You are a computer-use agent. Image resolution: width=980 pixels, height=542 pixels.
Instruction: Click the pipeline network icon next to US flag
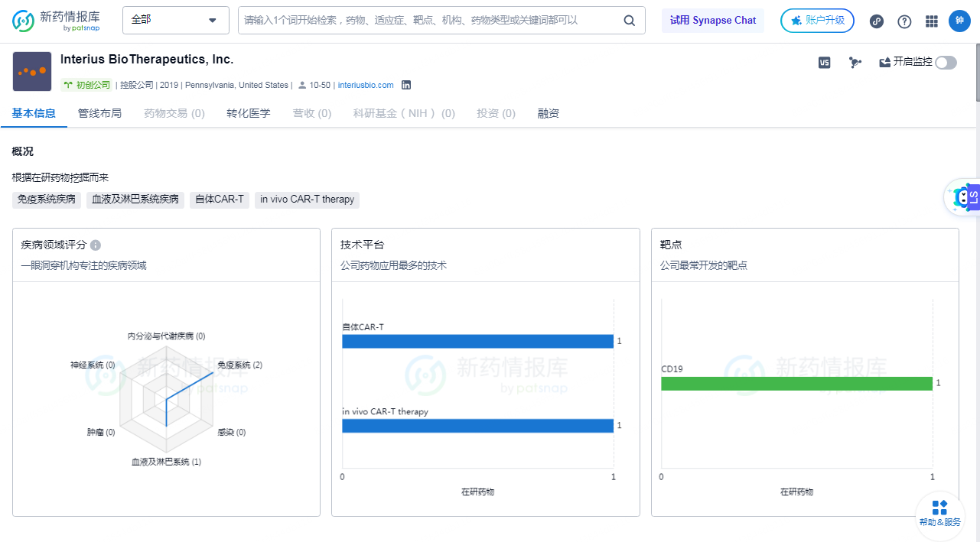(x=855, y=63)
